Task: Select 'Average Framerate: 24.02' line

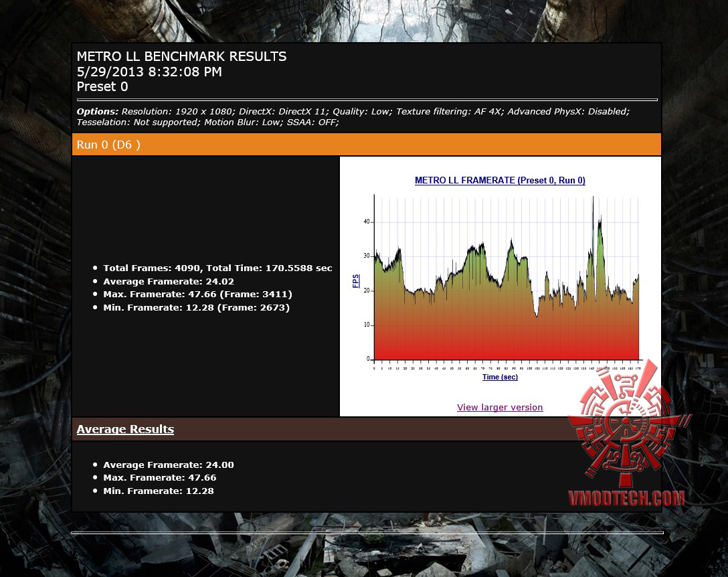Action: click(x=169, y=282)
